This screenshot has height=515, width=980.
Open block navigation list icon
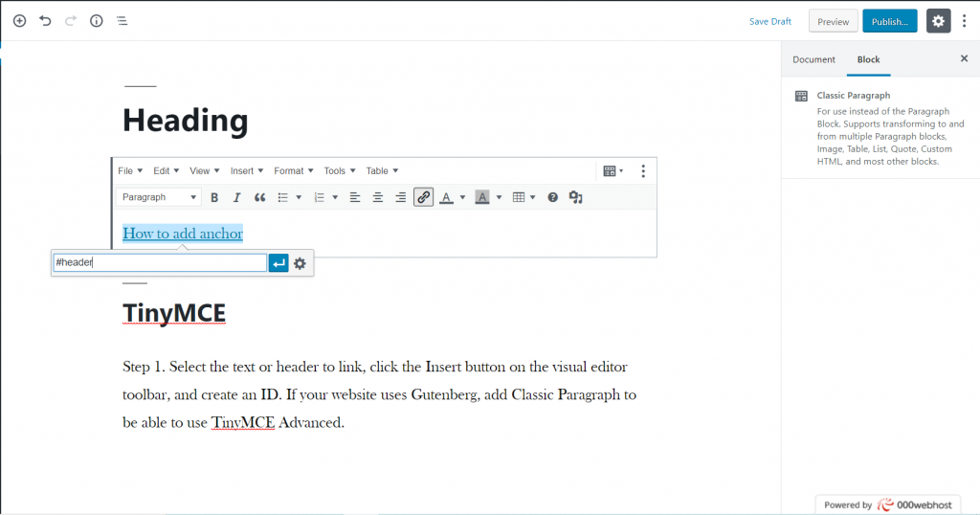[122, 21]
